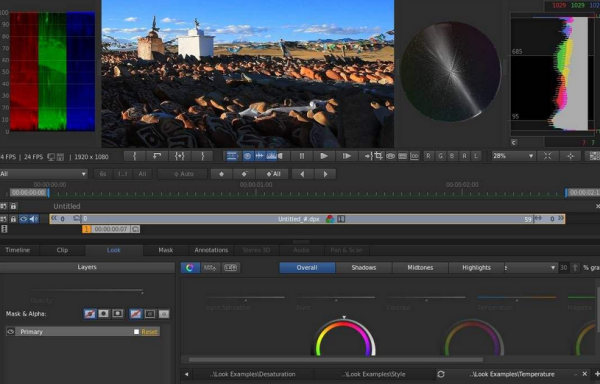Toggle the Primary layer eye visibility
Viewport: 600px width, 384px height.
11,332
